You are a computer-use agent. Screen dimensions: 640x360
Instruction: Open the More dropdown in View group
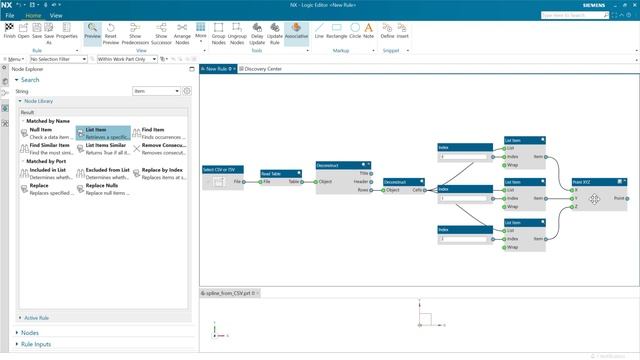pyautogui.click(x=200, y=32)
